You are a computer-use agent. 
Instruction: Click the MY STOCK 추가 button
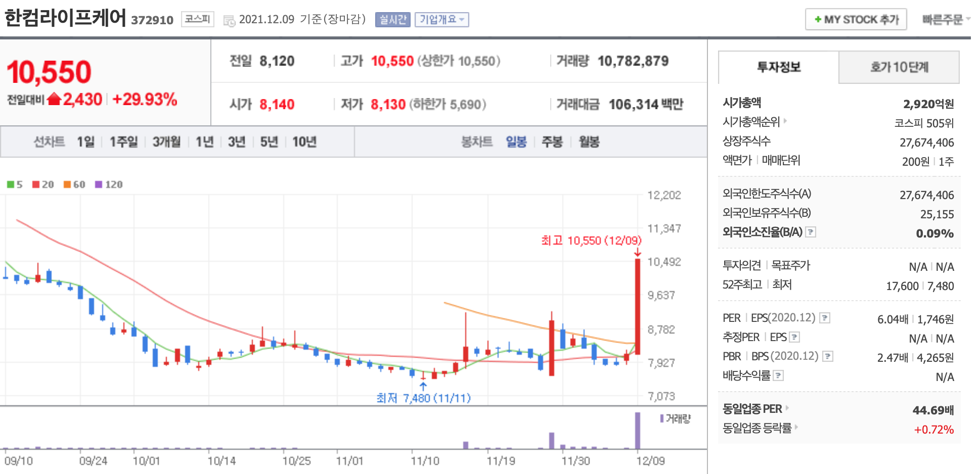click(856, 20)
